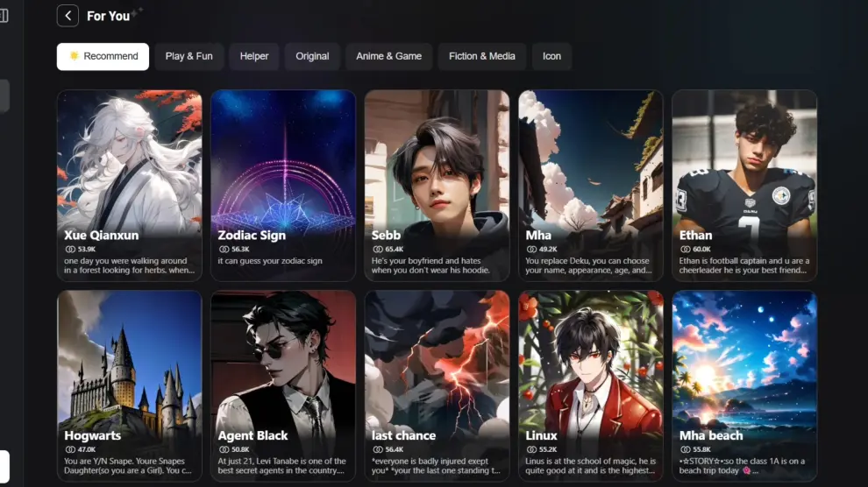The width and height of the screenshot is (868, 487).
Task: Choose the Ethan football captain card
Action: [x=744, y=185]
